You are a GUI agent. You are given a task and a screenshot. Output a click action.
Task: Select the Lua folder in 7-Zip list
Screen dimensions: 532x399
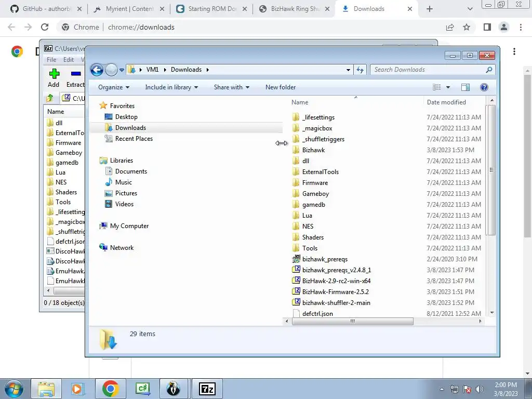(x=60, y=172)
